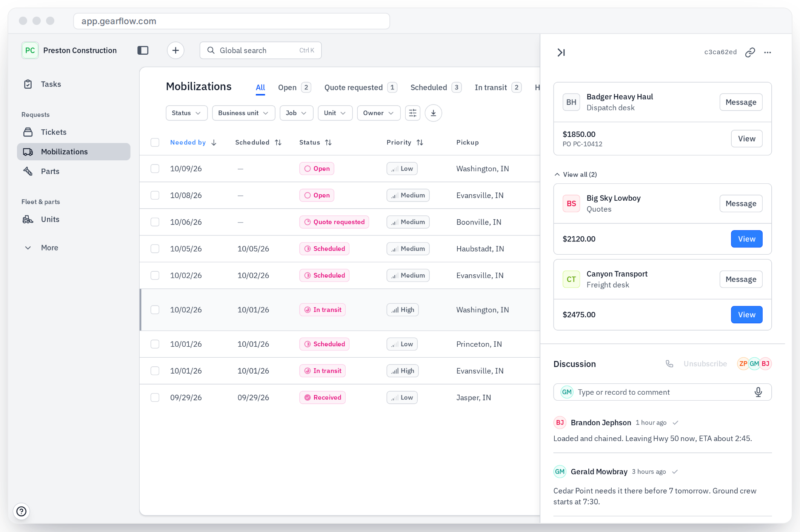800x532 pixels.
Task: Check the 10/05/26 Haubstadt row checkbox
Action: pos(155,249)
